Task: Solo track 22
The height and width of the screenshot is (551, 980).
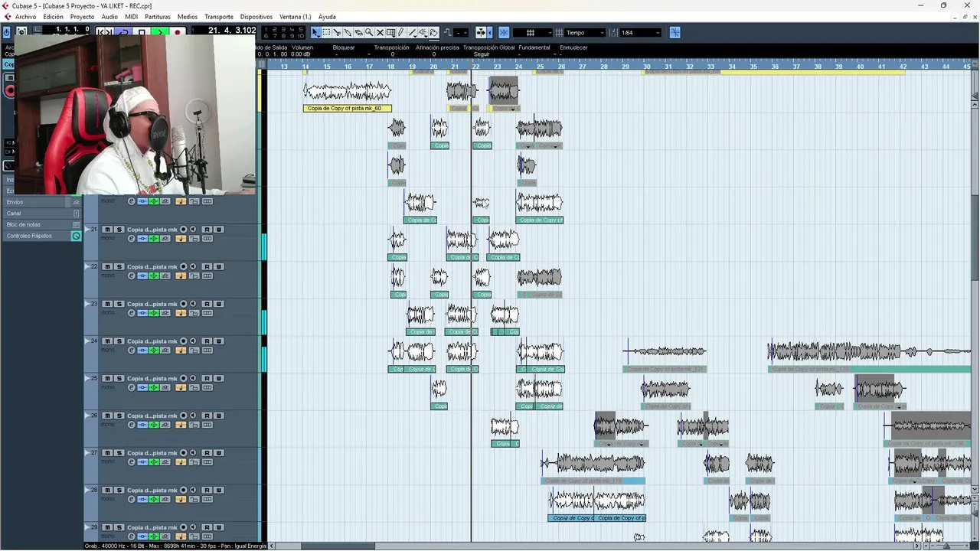Action: [119, 266]
